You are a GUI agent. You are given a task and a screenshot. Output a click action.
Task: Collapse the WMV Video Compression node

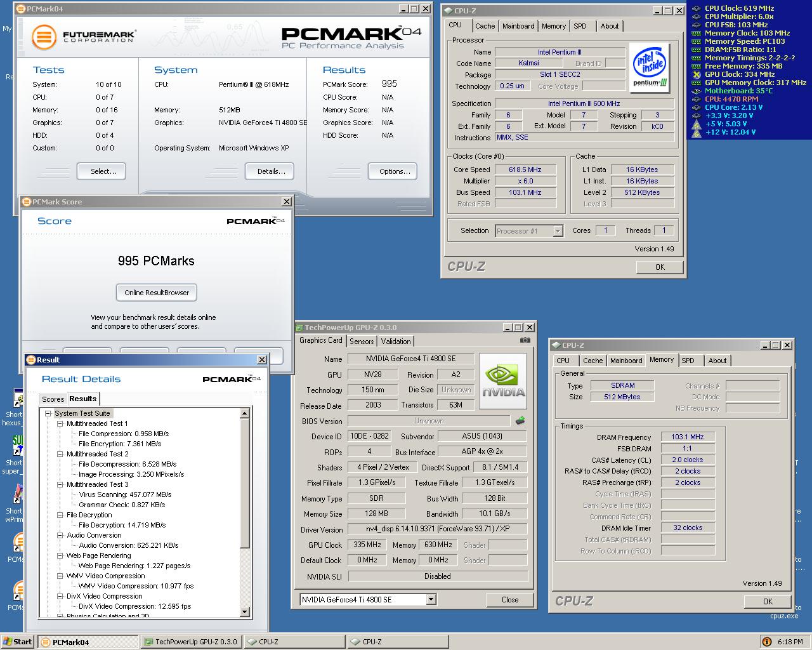tap(60, 576)
